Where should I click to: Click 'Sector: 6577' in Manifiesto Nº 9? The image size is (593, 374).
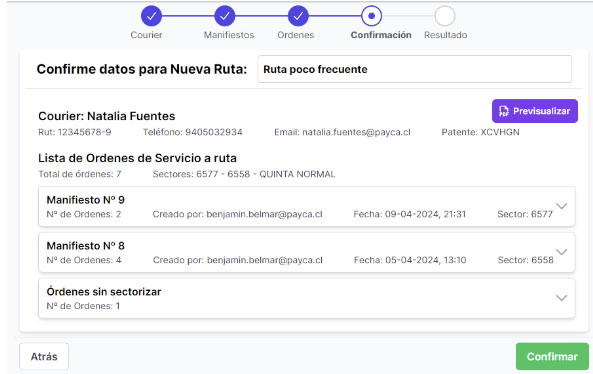(525, 214)
